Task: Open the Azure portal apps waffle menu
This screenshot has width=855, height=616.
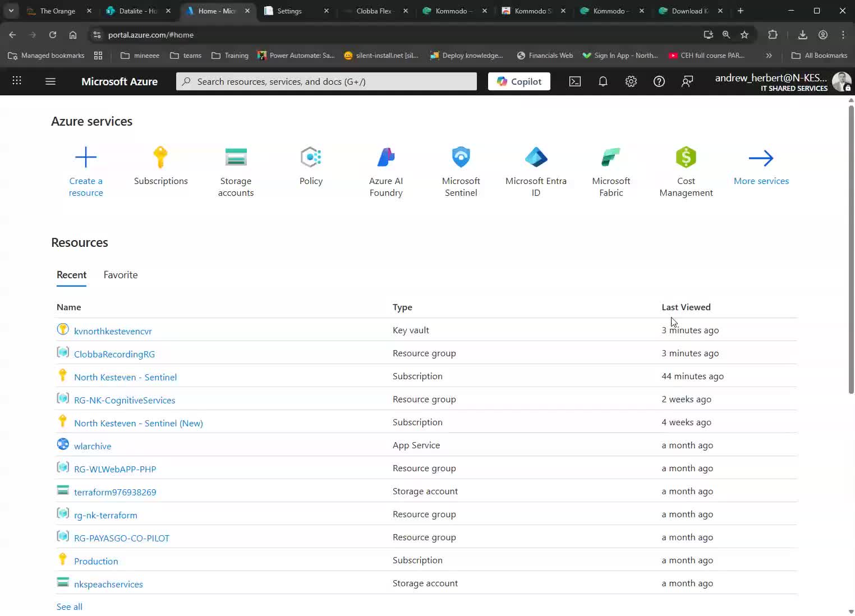Action: point(17,81)
